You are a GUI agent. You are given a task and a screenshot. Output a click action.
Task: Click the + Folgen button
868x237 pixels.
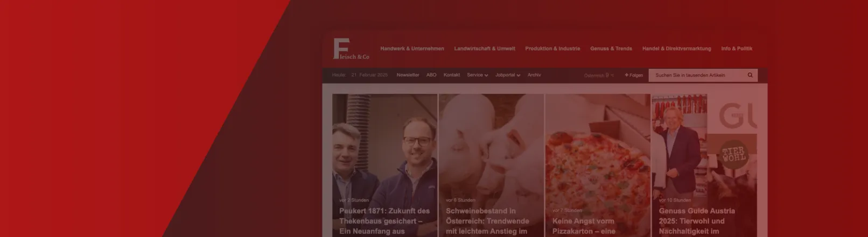[x=634, y=75]
